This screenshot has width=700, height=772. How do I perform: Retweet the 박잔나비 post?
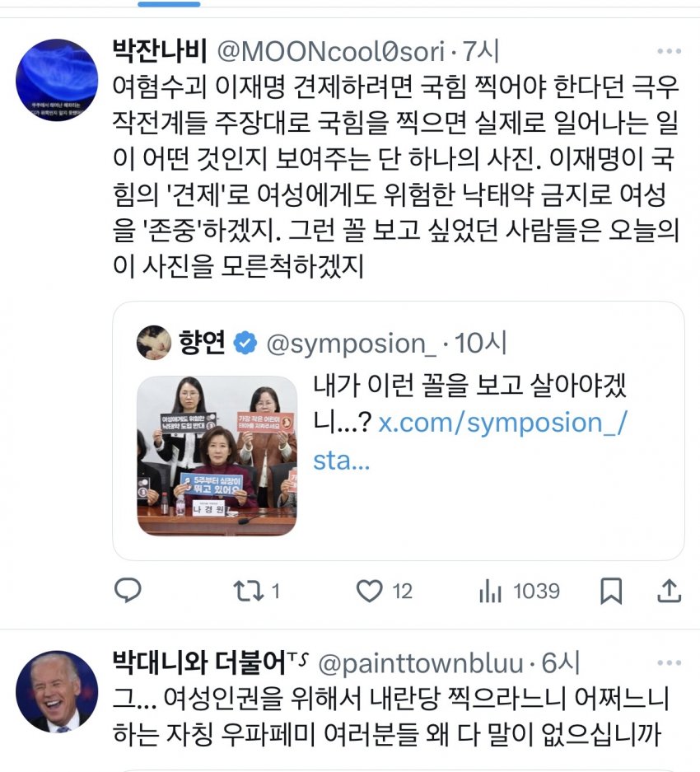point(256,591)
